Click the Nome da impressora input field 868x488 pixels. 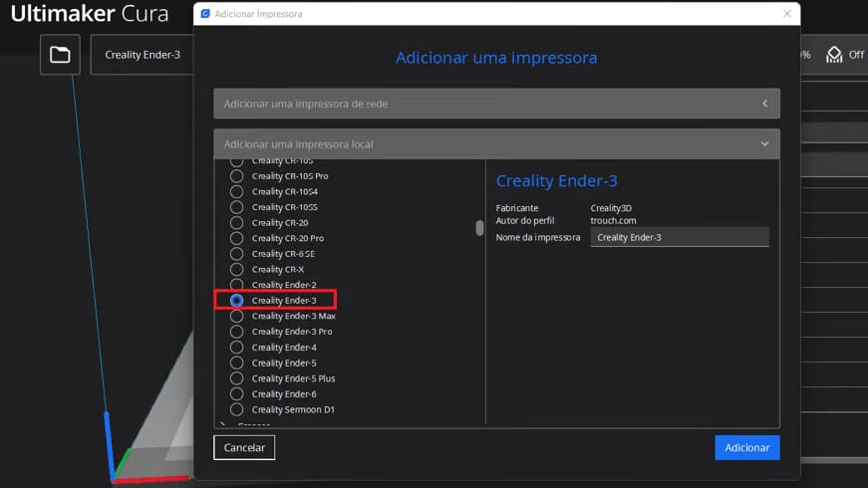[x=680, y=237]
